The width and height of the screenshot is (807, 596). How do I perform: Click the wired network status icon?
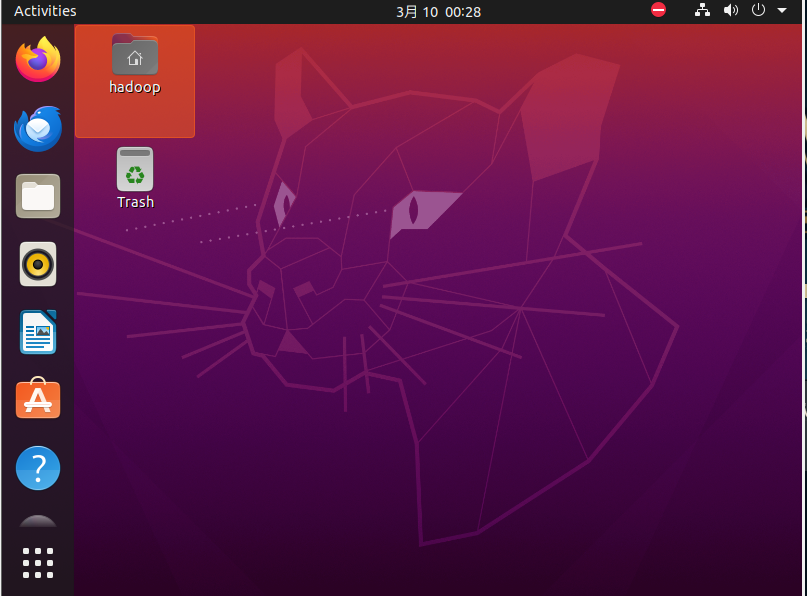[x=703, y=10]
